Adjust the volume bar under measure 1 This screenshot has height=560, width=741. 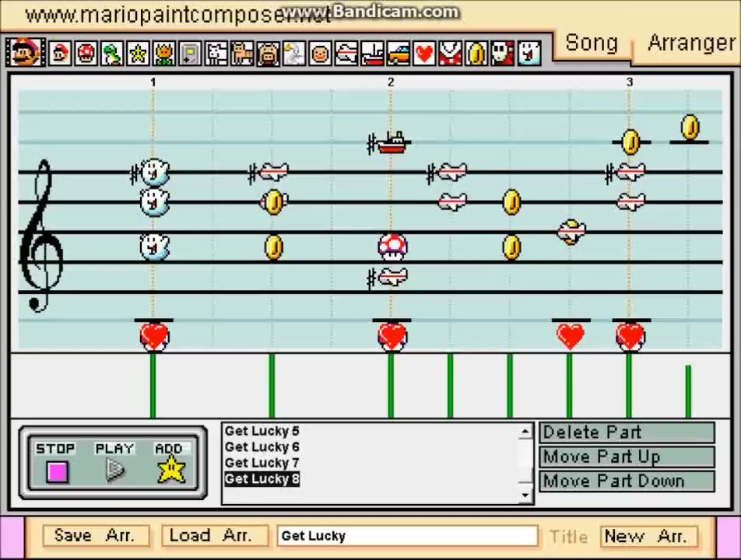(x=153, y=385)
